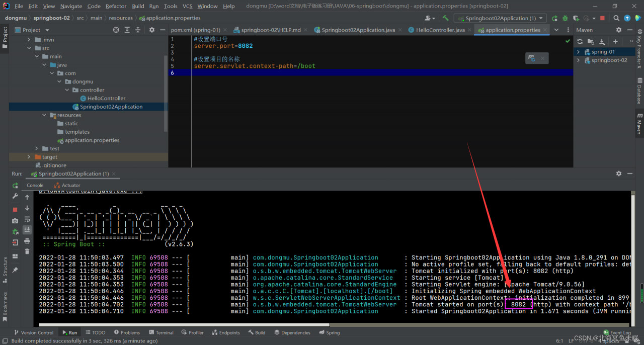Open the Actuator tab in Run panel
This screenshot has width=644, height=345.
click(x=66, y=186)
